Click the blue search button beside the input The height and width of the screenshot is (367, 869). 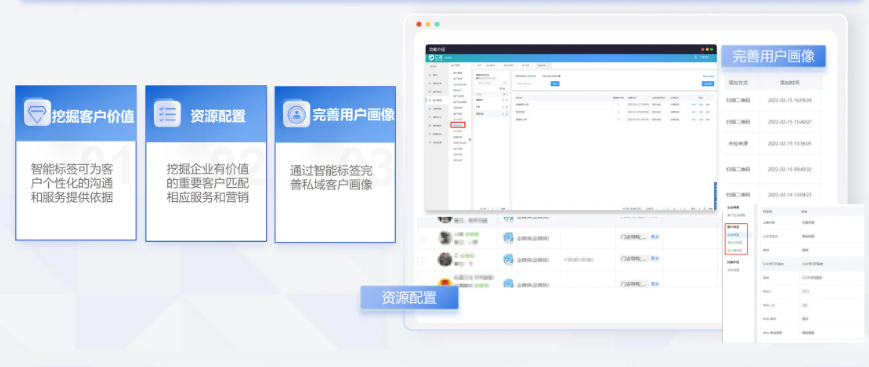(555, 84)
